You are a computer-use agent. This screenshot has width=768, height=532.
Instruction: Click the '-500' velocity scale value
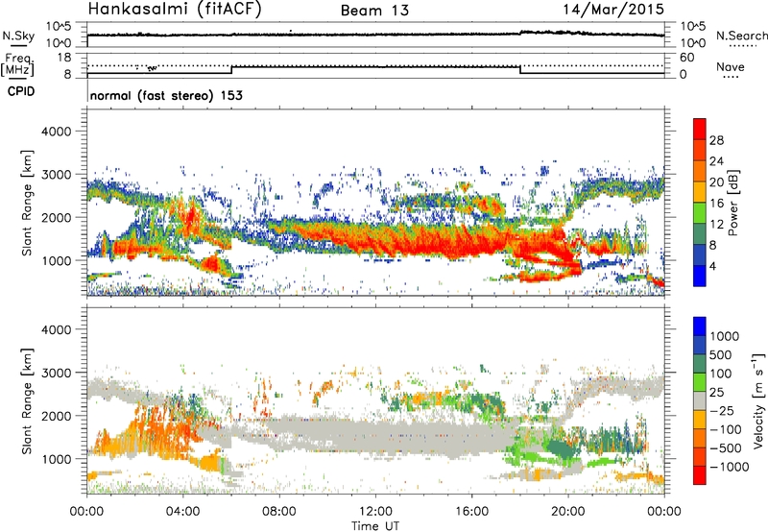[x=725, y=447]
